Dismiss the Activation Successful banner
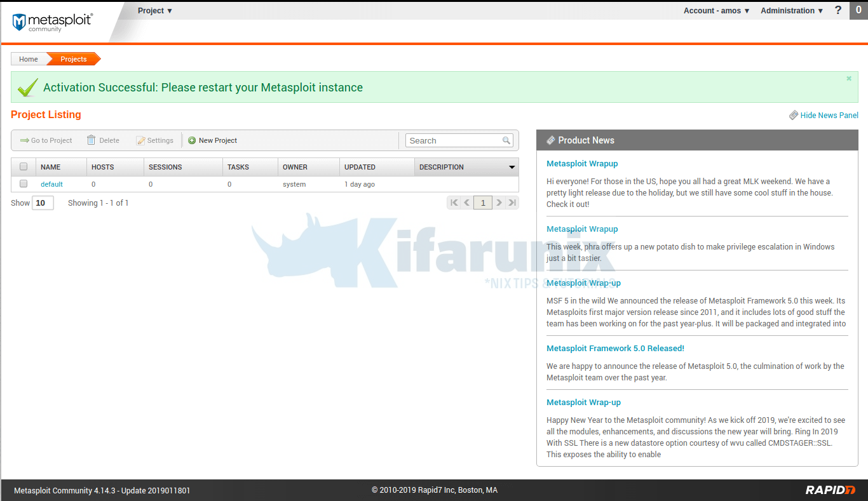The height and width of the screenshot is (501, 868). 849,79
